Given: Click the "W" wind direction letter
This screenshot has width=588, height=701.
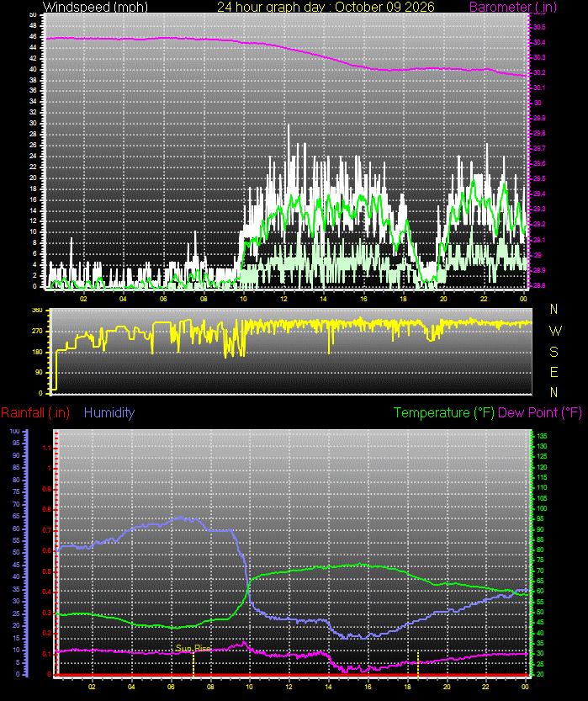Looking at the screenshot, I should point(555,331).
